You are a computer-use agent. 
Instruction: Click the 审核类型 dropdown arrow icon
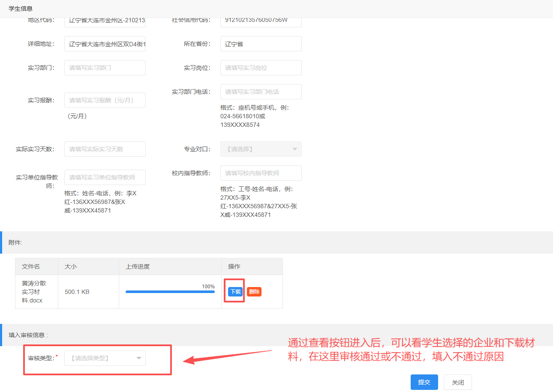pyautogui.click(x=138, y=358)
